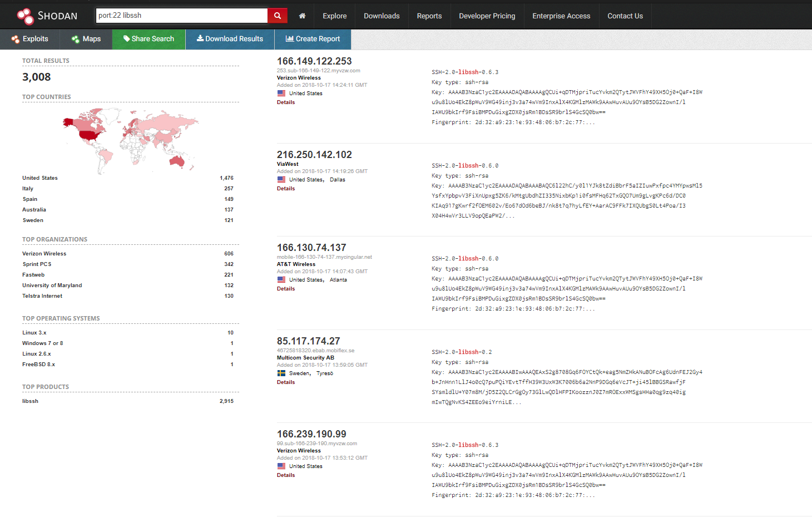Click the Sweden flag beside Multicom Security AB
The height and width of the screenshot is (517, 812).
[281, 374]
